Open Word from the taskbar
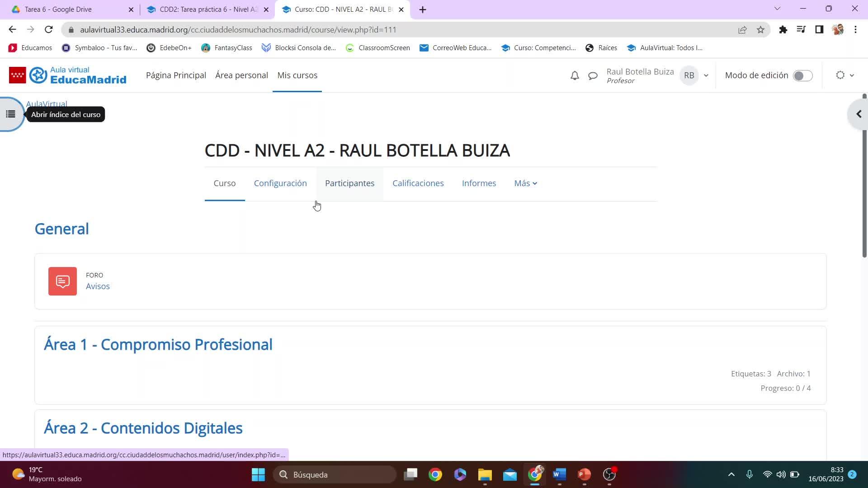868x488 pixels. [x=559, y=474]
